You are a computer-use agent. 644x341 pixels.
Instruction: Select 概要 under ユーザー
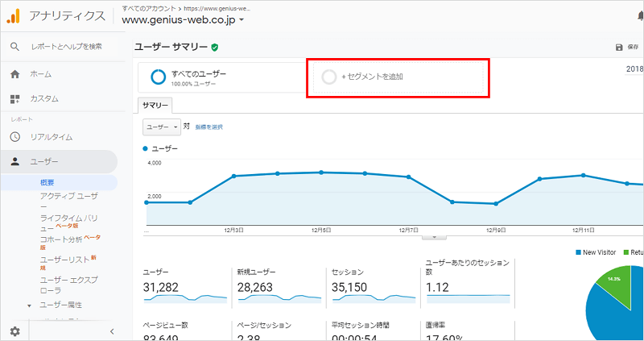pyautogui.click(x=47, y=183)
